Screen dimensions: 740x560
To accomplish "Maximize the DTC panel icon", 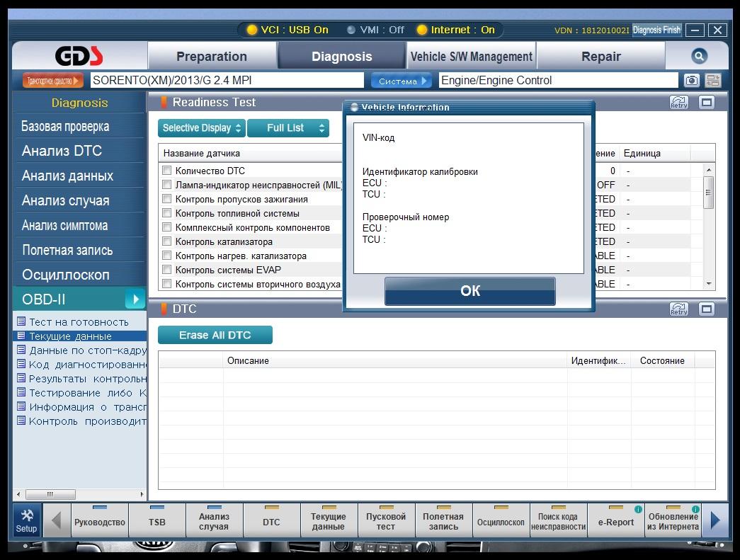I will (707, 309).
